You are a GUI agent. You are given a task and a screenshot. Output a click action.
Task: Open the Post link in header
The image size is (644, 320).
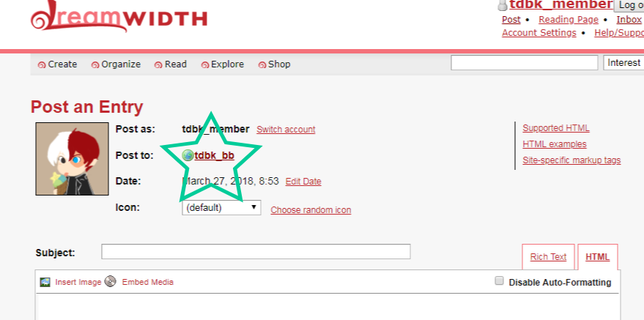511,20
